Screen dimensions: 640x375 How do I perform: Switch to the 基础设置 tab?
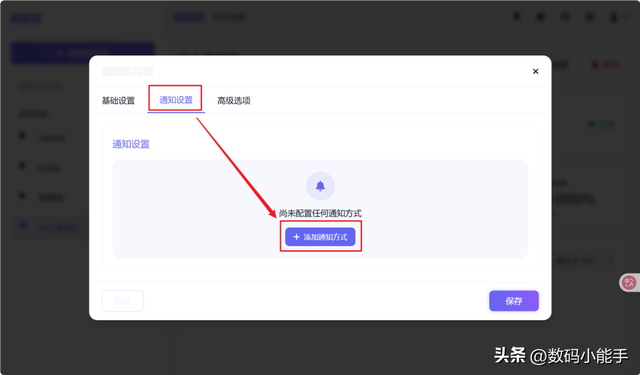tap(118, 100)
